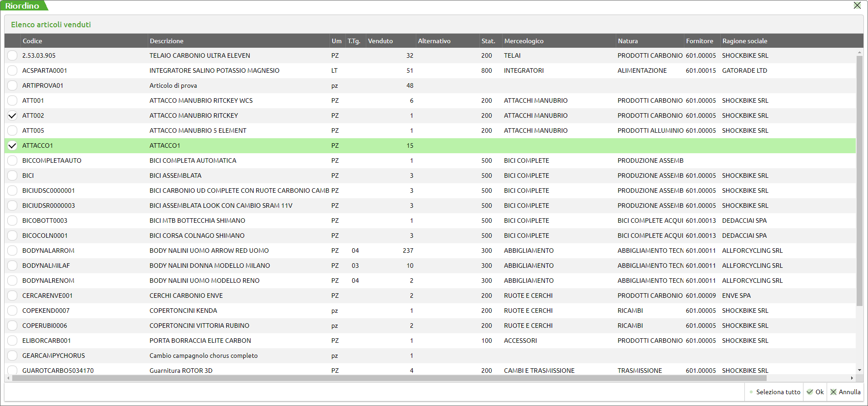Close the Riordino window

coord(857,5)
